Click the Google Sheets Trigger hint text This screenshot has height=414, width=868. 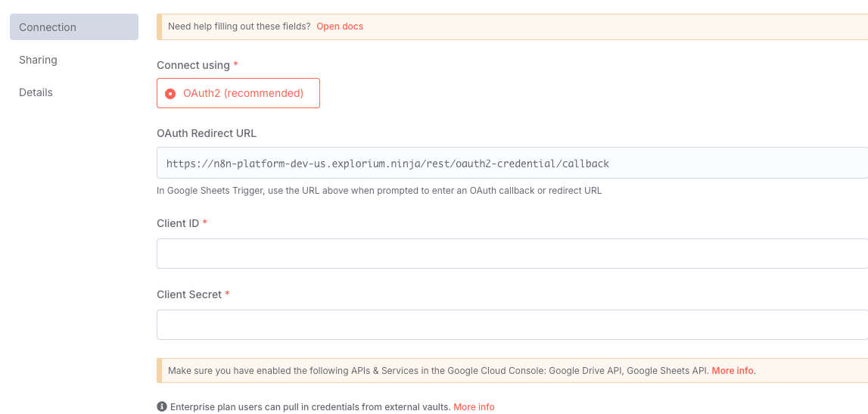click(x=379, y=191)
